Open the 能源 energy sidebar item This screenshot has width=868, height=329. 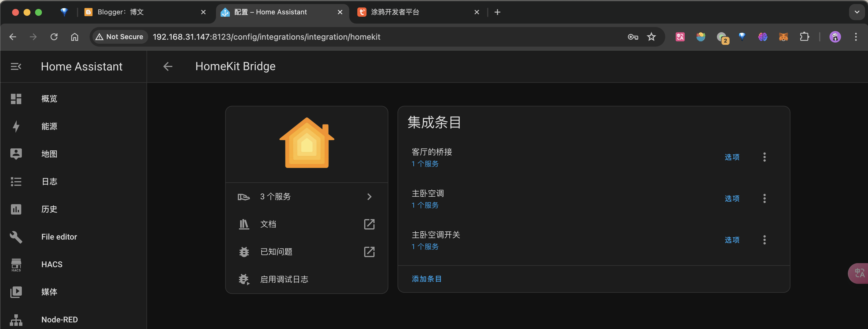pyautogui.click(x=49, y=126)
